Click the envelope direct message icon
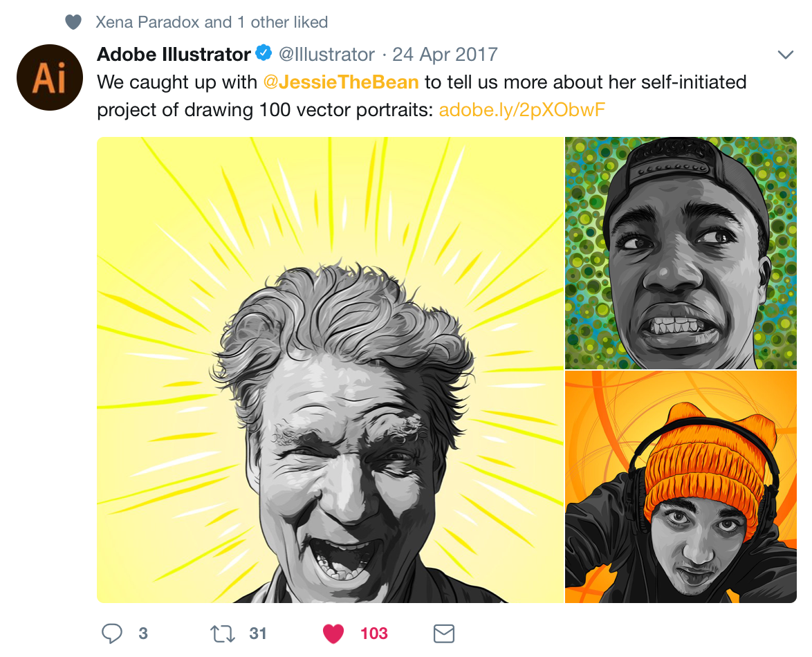Screen dimensions: 812x657 (444, 633)
